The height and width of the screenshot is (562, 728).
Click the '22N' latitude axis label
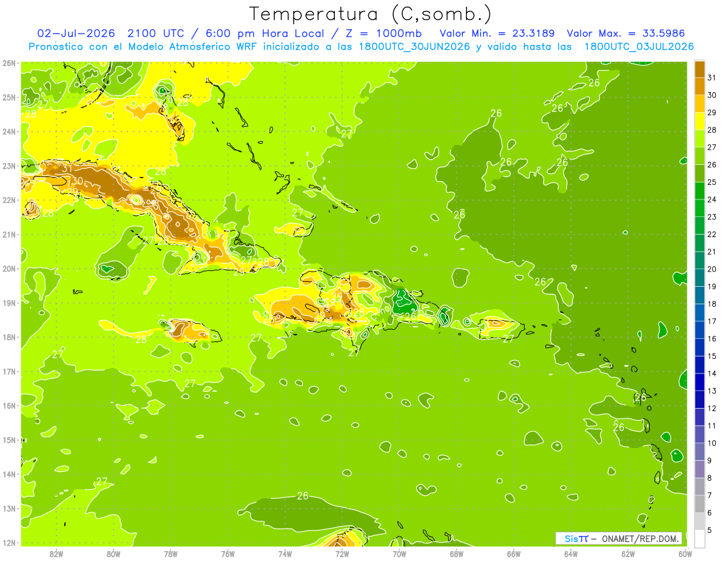click(x=8, y=200)
